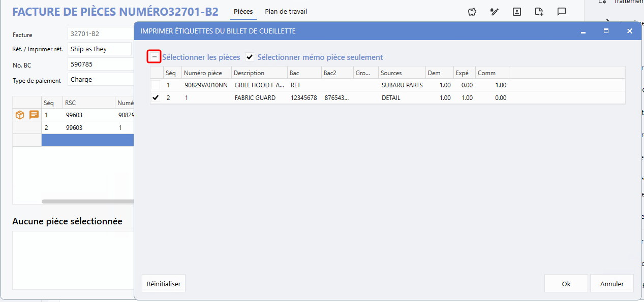
Task: Switch to the 'Plan de travail' tab
Action: coord(286,12)
